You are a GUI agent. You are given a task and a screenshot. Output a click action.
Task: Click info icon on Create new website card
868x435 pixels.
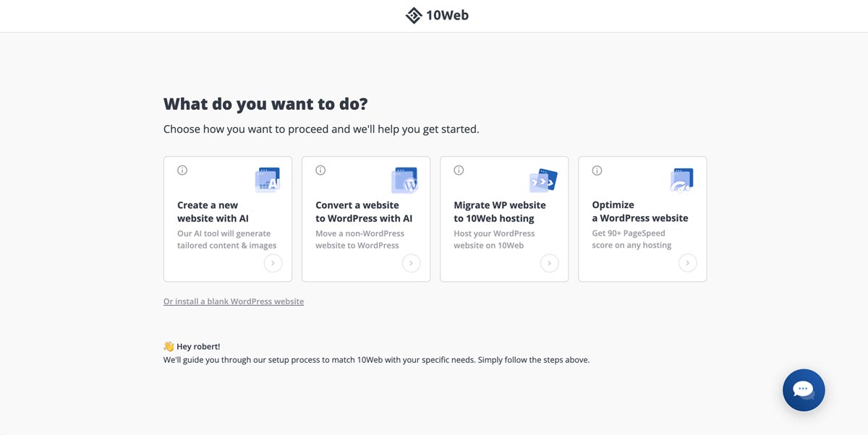point(182,171)
